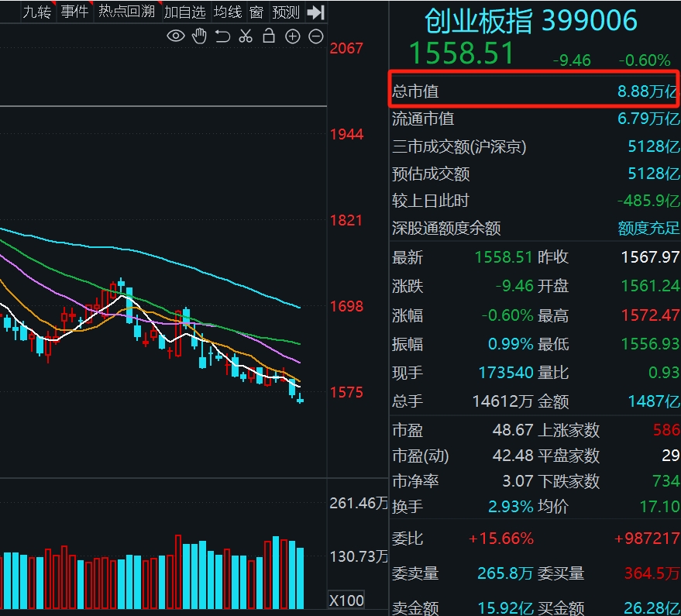
Task: Click the 热点回溯 button
Action: tap(126, 12)
